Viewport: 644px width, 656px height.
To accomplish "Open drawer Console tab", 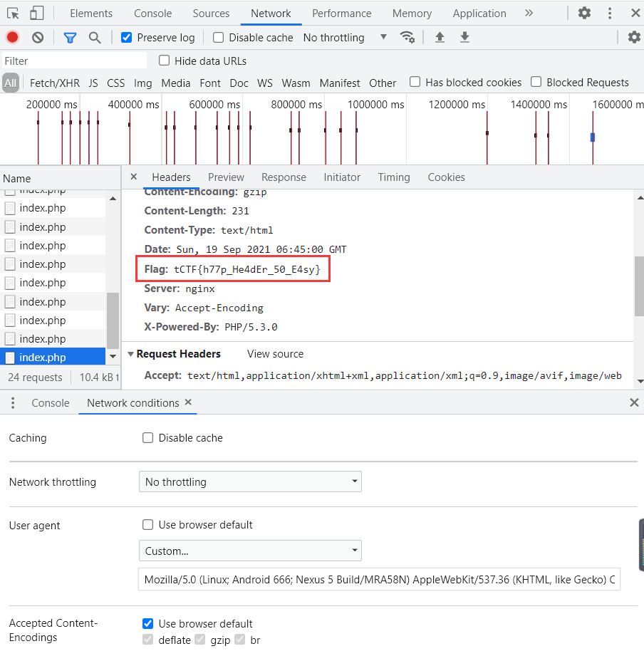I will (51, 403).
